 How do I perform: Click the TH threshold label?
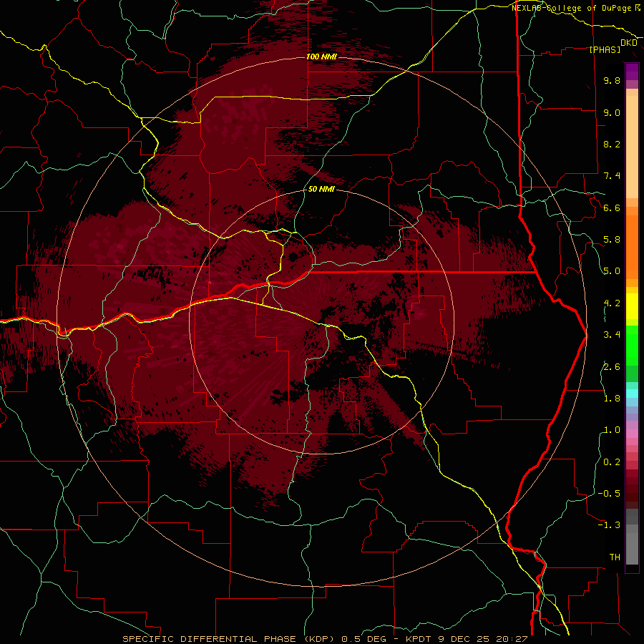(x=615, y=557)
